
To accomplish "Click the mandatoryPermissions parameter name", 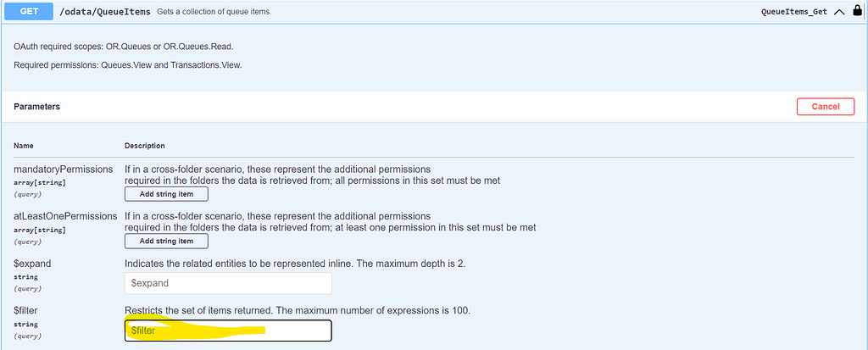I will (x=63, y=169).
